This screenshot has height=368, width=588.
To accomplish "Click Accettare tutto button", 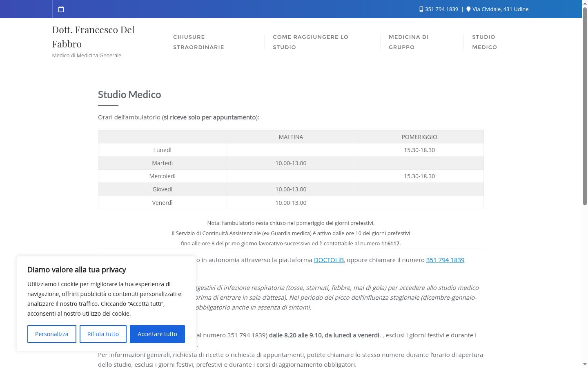I will [x=157, y=334].
